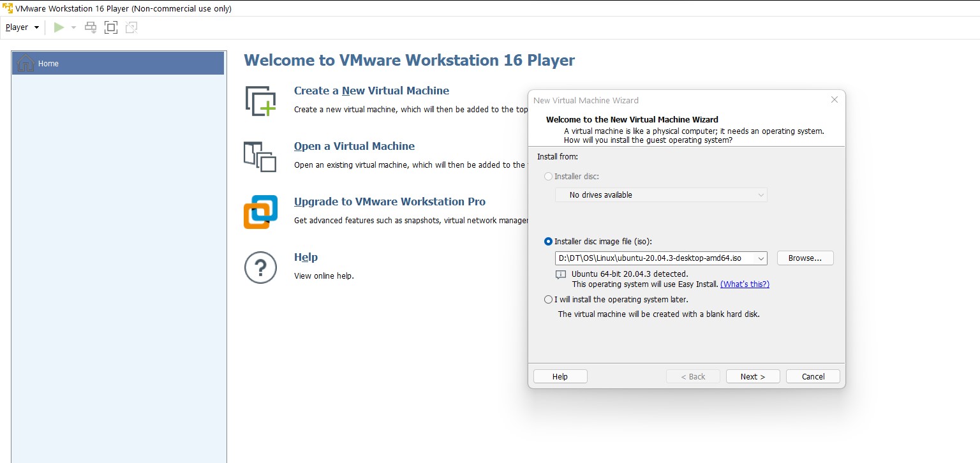980x463 pixels.
Task: Click the enter full screen toolbar icon
Action: 111,27
